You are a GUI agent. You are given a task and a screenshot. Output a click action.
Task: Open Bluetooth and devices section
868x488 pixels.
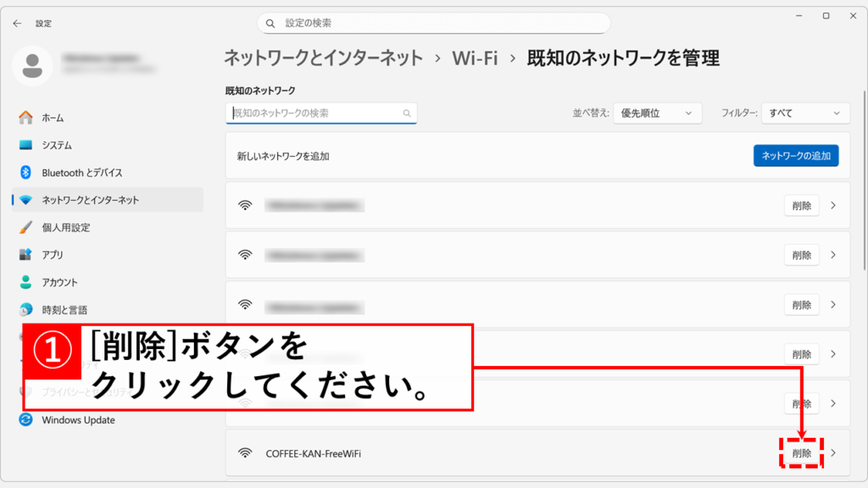tap(82, 173)
